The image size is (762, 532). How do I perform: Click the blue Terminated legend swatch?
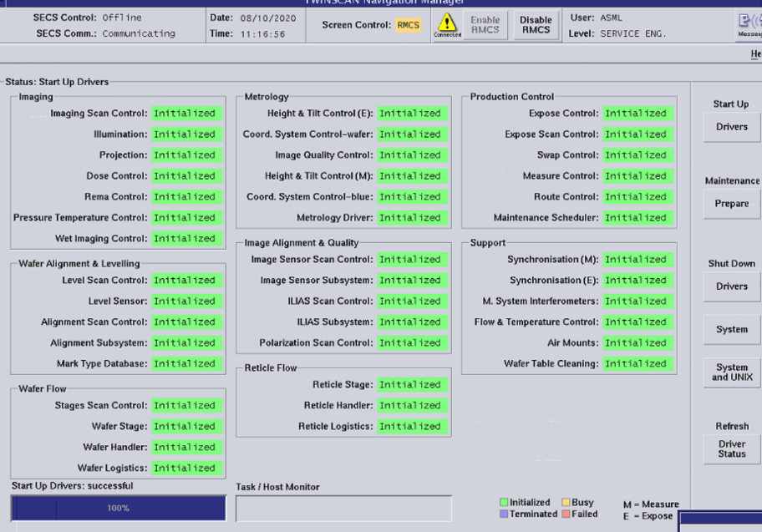point(502,514)
